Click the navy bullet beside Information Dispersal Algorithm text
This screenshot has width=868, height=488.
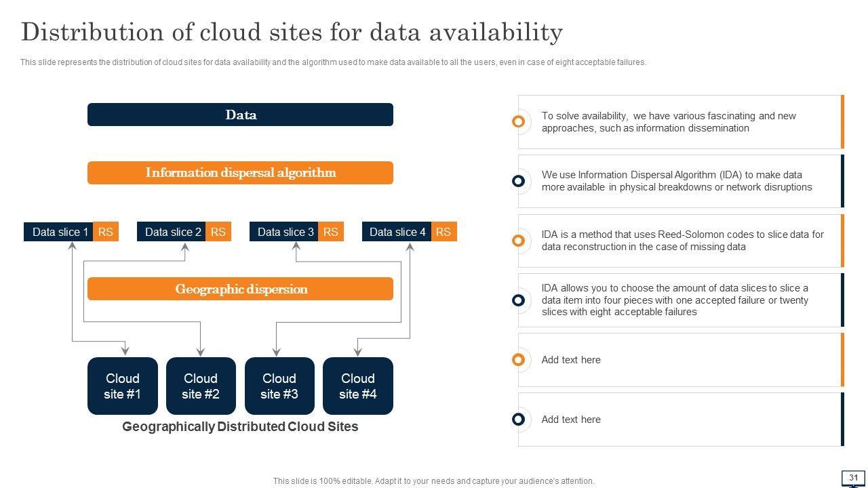(518, 181)
